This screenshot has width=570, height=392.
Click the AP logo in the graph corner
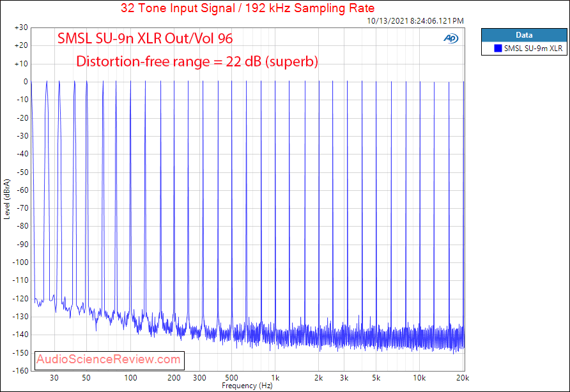coord(451,38)
